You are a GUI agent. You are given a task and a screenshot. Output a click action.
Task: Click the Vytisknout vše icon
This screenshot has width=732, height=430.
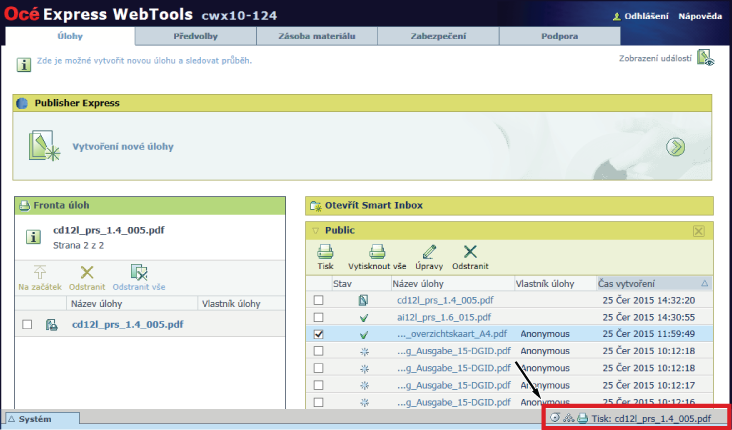pos(377,252)
